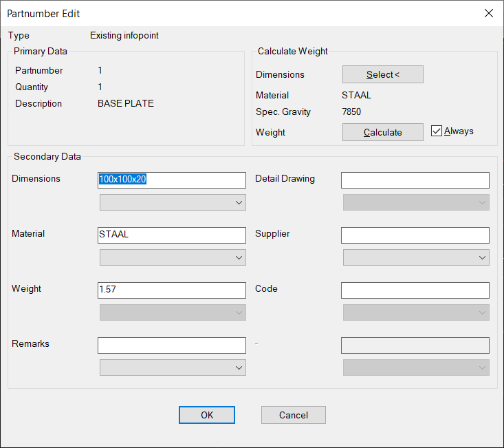Open the dropdown below the Weight field
The height and width of the screenshot is (448, 504).
click(x=173, y=312)
